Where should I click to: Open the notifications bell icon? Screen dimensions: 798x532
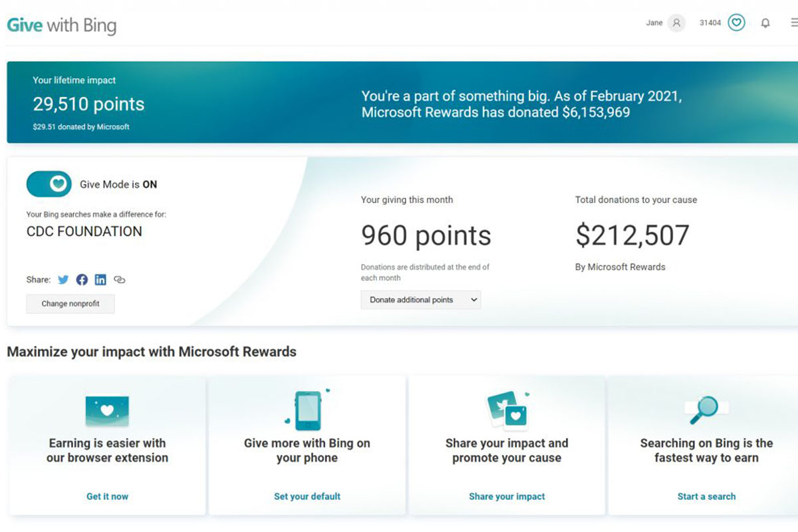(765, 23)
